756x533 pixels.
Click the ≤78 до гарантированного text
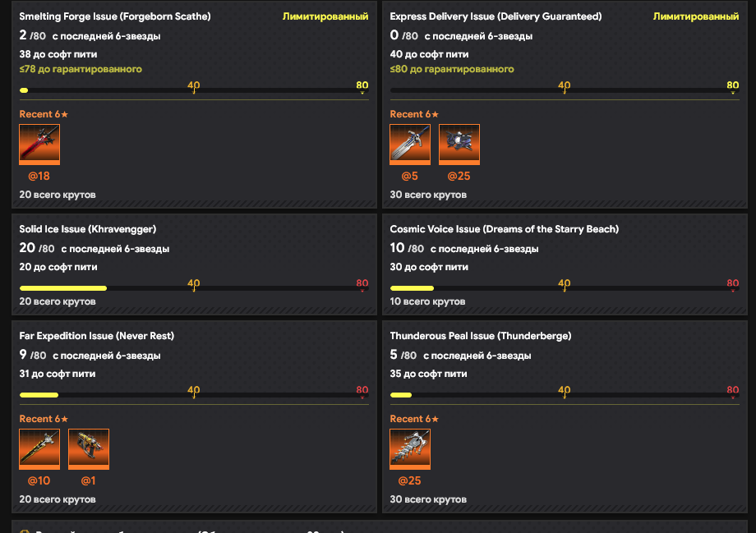(81, 69)
